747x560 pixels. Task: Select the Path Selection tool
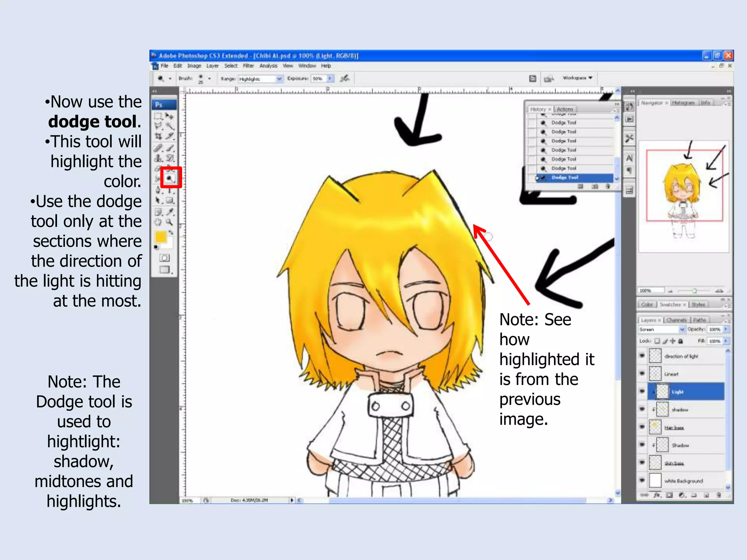pos(158,200)
